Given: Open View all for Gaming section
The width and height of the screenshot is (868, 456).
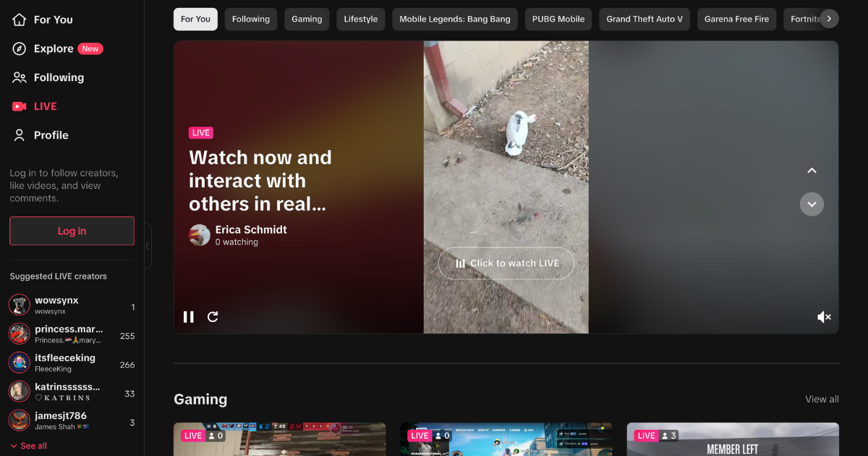Looking at the screenshot, I should click(822, 399).
